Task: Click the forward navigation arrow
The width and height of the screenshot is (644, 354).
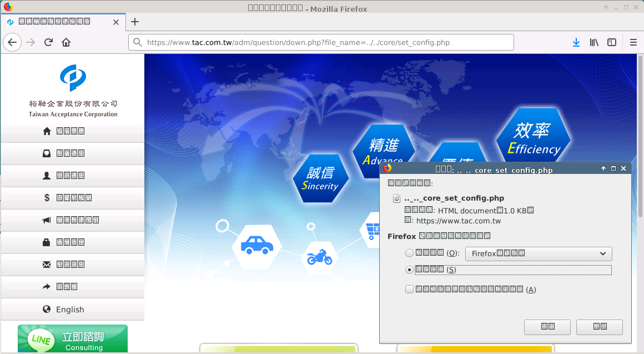Action: tap(31, 42)
